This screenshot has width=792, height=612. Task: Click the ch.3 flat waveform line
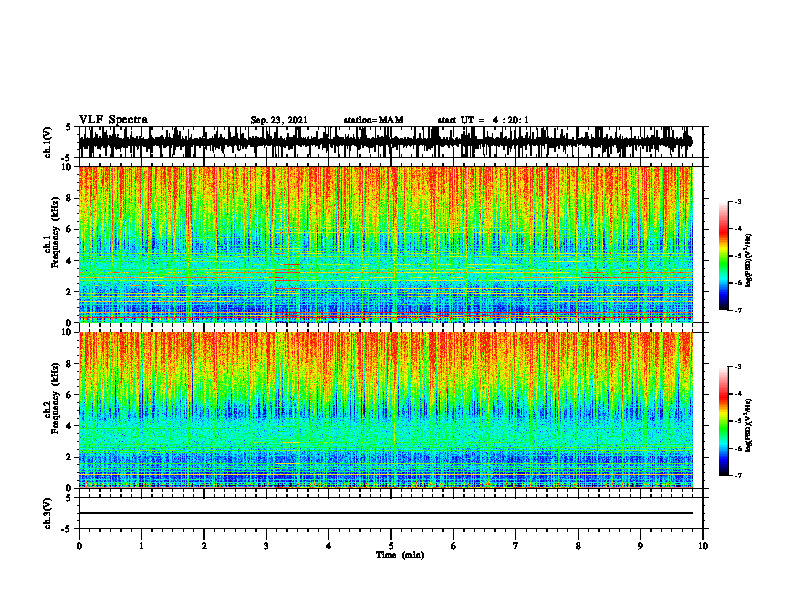pyautogui.click(x=385, y=513)
